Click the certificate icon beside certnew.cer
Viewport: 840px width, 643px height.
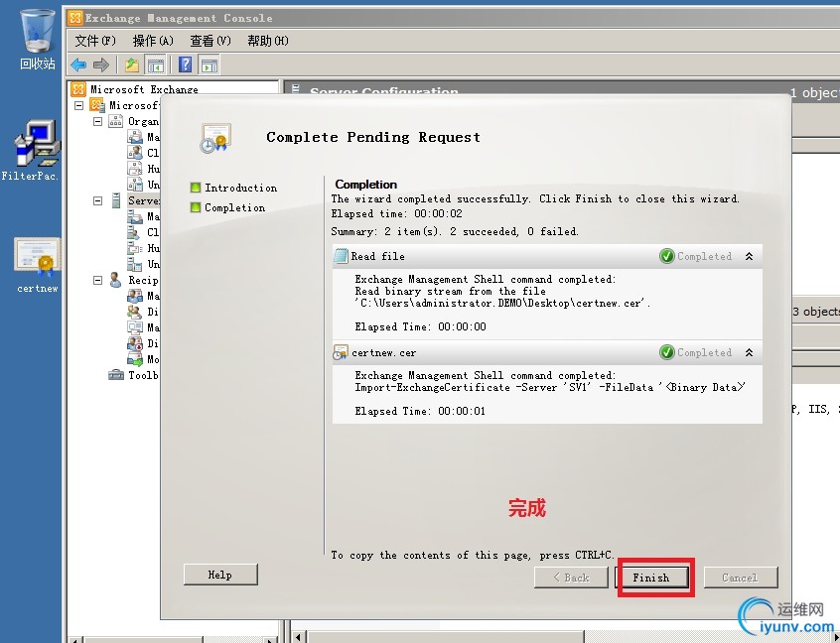341,353
